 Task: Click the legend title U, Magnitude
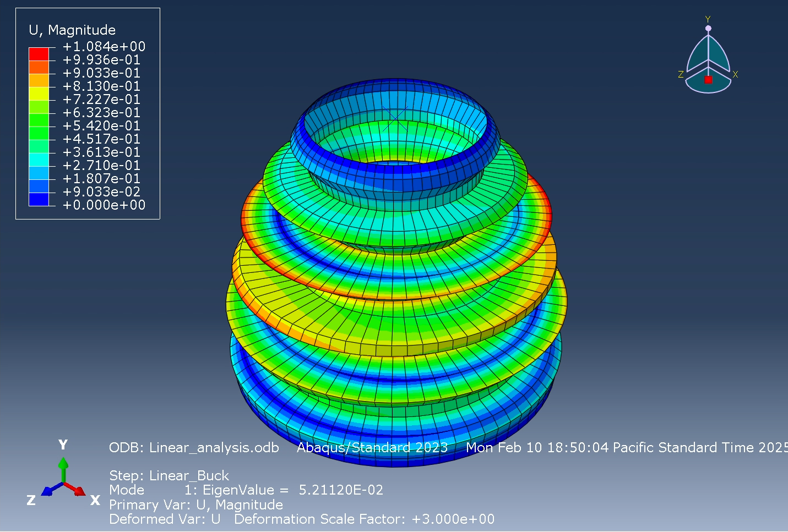(73, 30)
